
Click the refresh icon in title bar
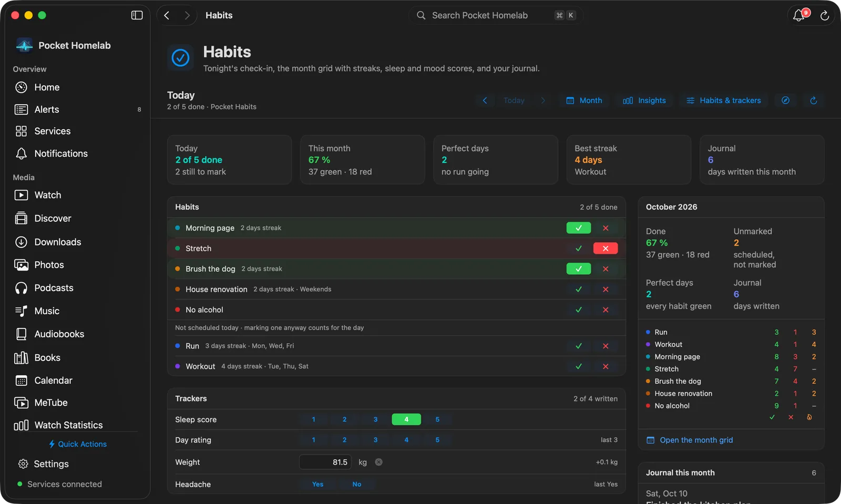825,16
